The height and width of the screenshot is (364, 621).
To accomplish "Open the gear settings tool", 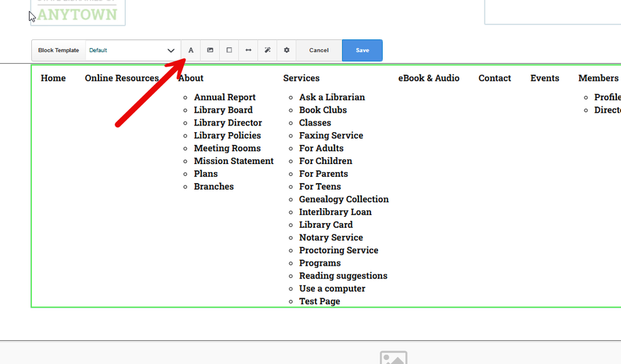I will tap(286, 50).
